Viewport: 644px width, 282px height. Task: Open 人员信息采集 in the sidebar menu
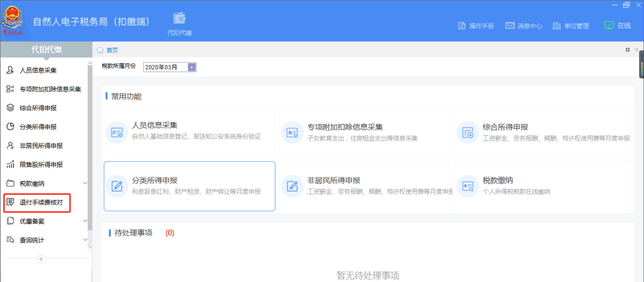coord(38,70)
